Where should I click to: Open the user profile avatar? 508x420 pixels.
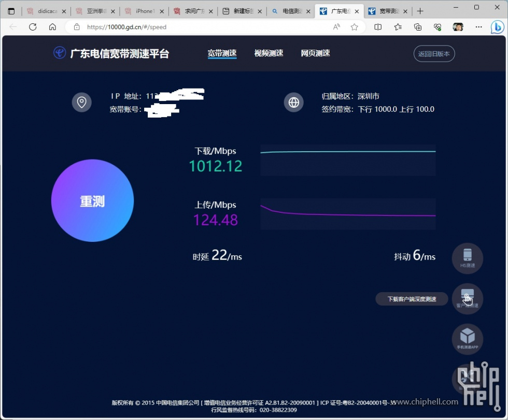coord(458,27)
